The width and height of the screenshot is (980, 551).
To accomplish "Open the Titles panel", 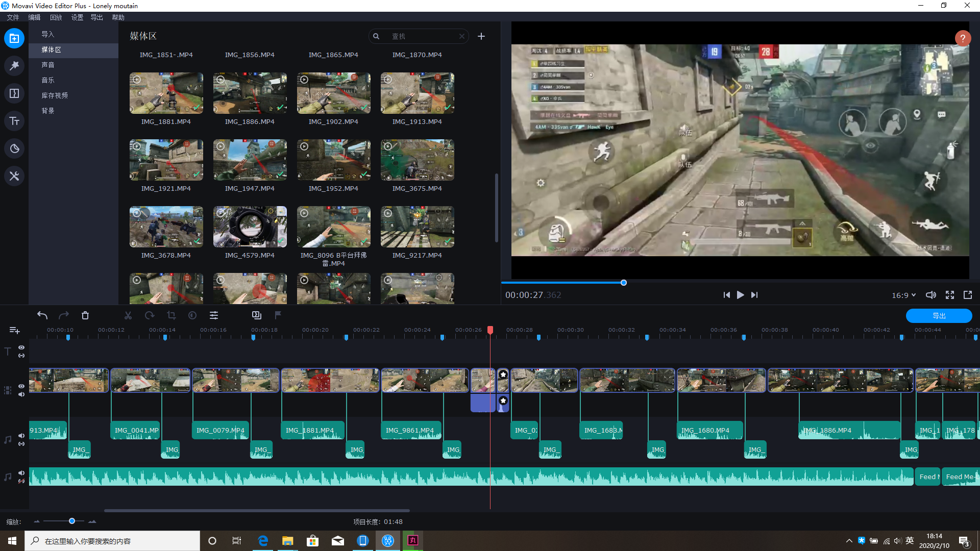I will point(14,121).
